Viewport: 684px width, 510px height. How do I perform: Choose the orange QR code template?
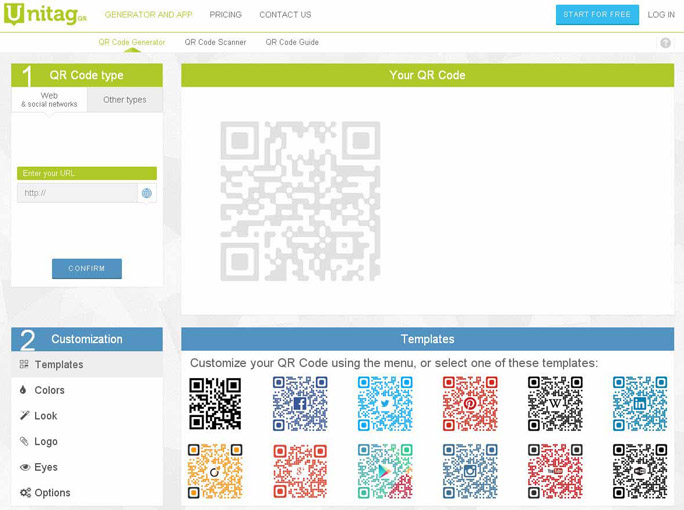pyautogui.click(x=215, y=471)
